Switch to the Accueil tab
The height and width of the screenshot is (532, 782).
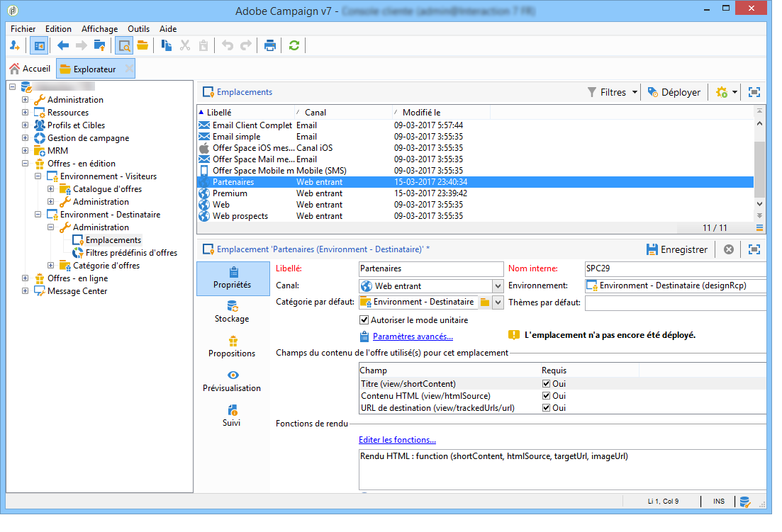click(x=30, y=69)
